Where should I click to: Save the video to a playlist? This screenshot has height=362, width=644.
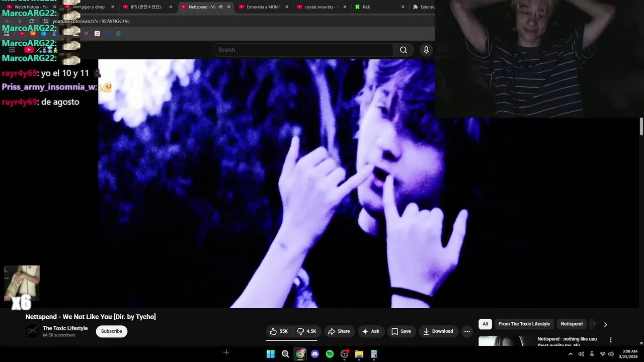click(x=401, y=331)
